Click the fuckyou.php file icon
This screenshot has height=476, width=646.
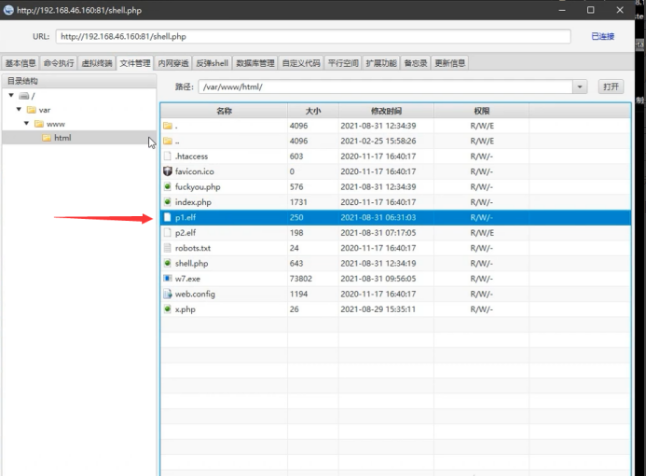167,187
